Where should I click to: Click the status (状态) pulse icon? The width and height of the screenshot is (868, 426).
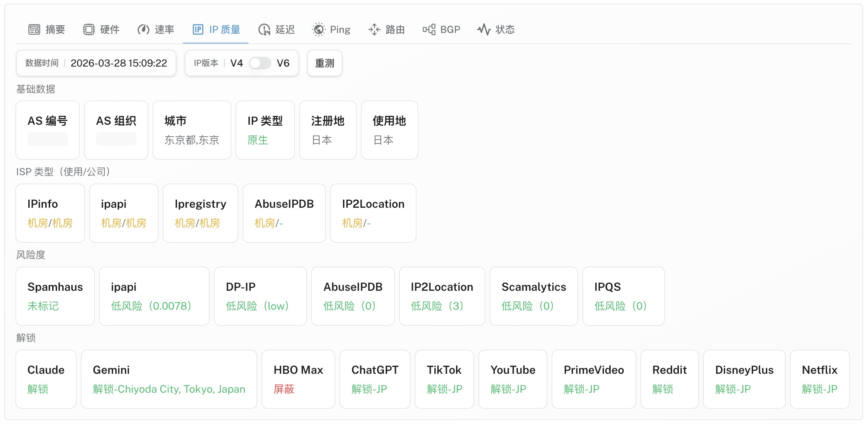click(484, 29)
